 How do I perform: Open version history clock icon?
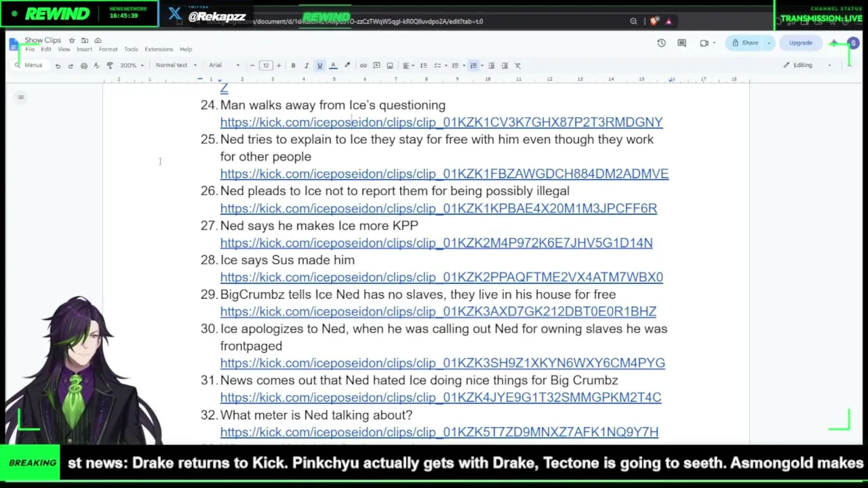[x=662, y=43]
